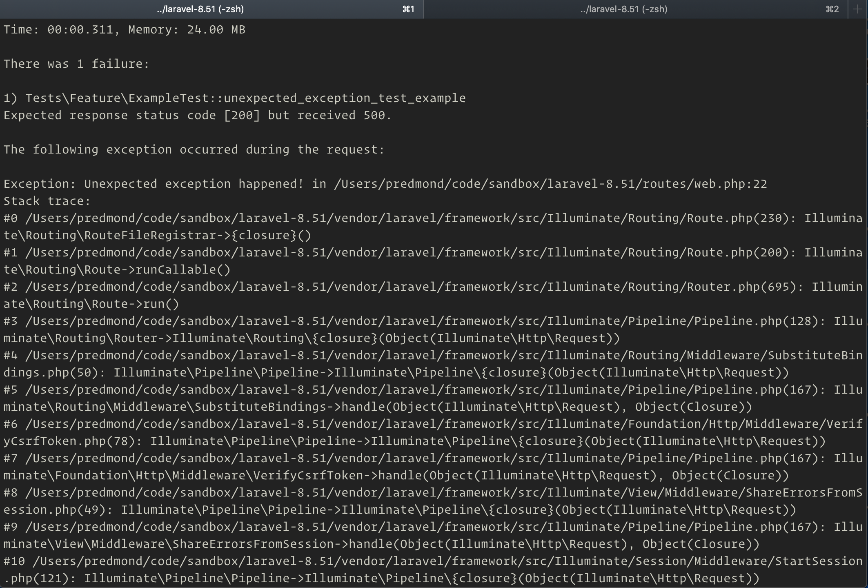Click stack frame #3 Pipeline.php(128) line

tap(433, 321)
